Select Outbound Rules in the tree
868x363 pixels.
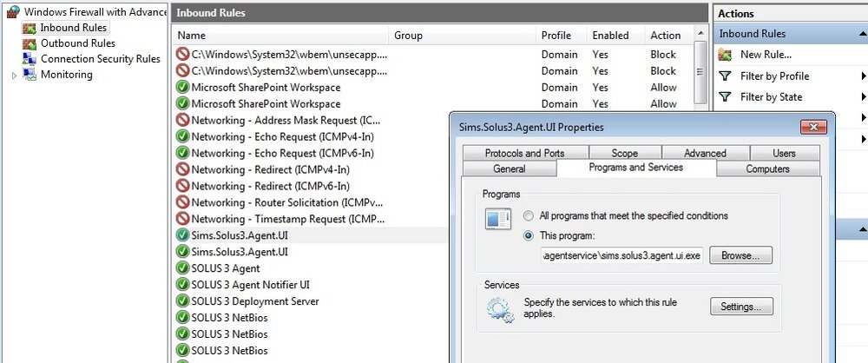coord(78,43)
